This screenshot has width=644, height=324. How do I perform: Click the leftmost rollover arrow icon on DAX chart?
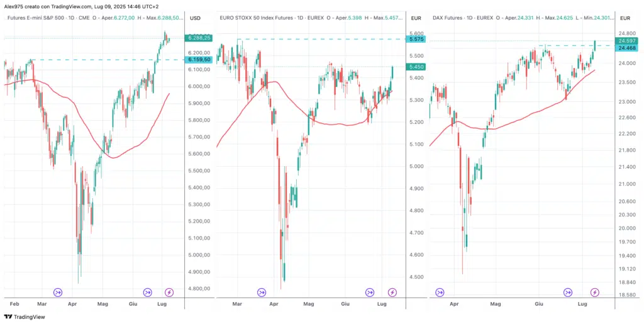(x=440, y=292)
